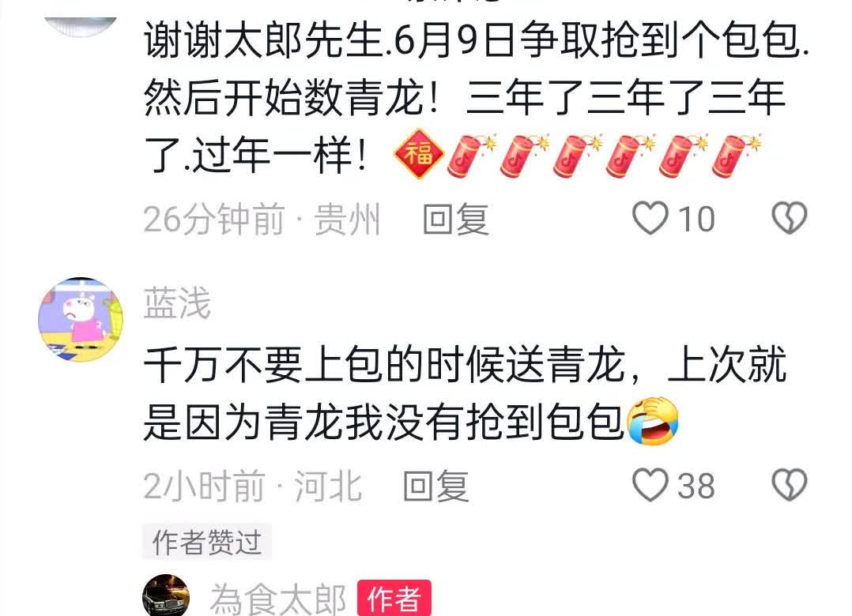The image size is (852, 616).
Task: Like the Guizhou comment with 10 likes
Action: click(x=650, y=218)
